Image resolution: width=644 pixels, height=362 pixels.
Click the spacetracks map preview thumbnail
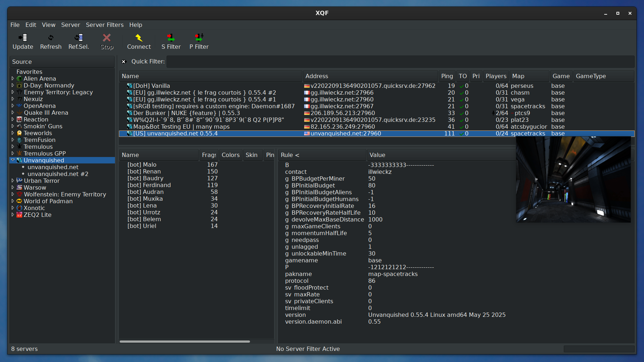click(x=573, y=179)
